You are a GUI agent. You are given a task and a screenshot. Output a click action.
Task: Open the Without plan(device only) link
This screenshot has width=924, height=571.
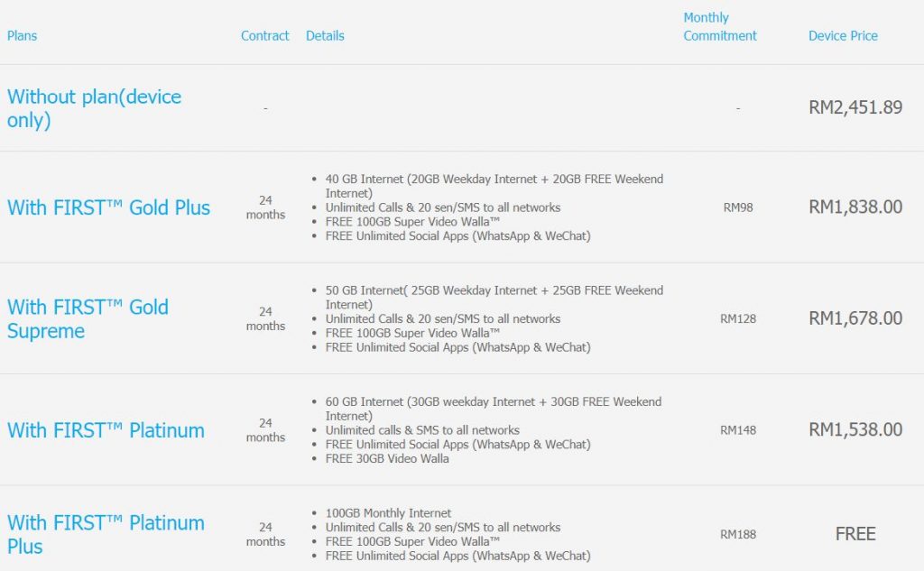[x=94, y=108]
